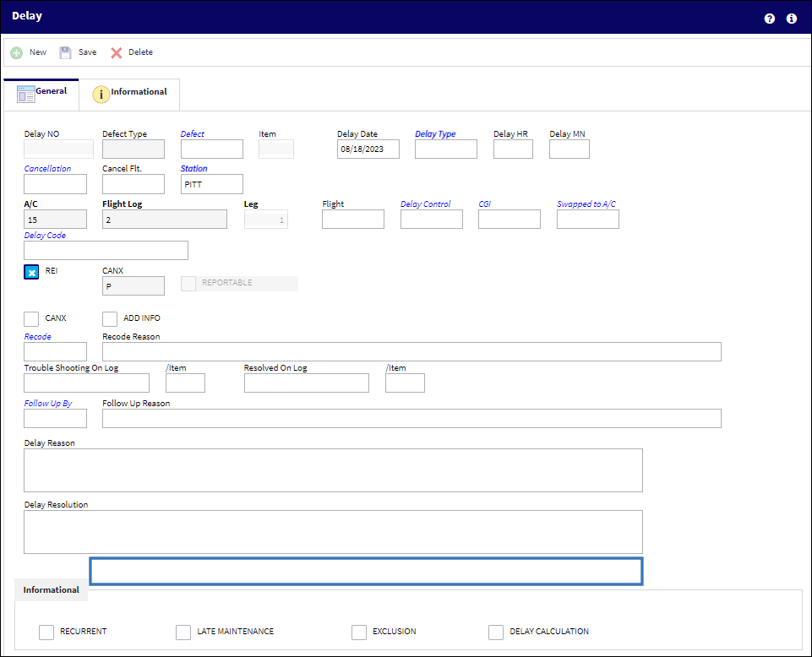This screenshot has height=657, width=812.
Task: Click the Delay Date field showing 08/18/2023
Action: [368, 149]
